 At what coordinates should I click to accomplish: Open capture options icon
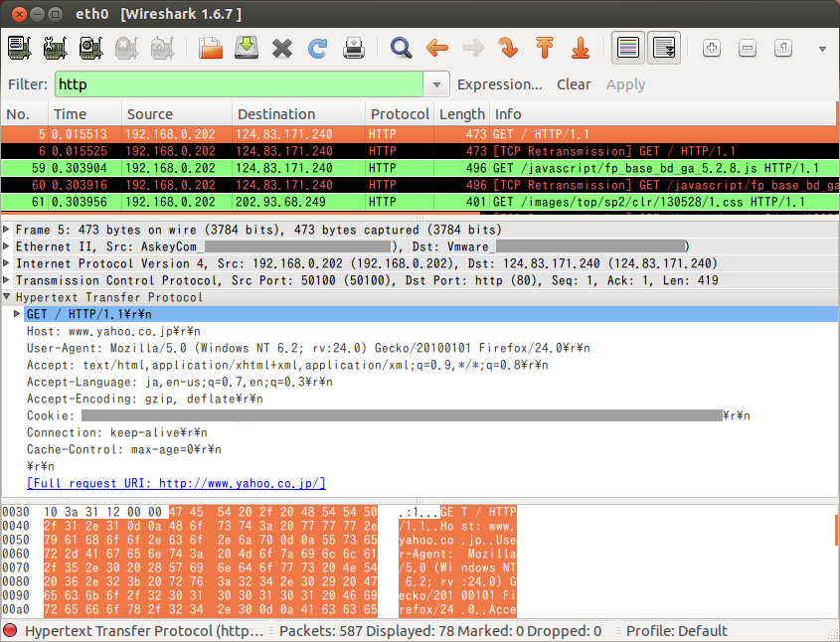(x=56, y=48)
